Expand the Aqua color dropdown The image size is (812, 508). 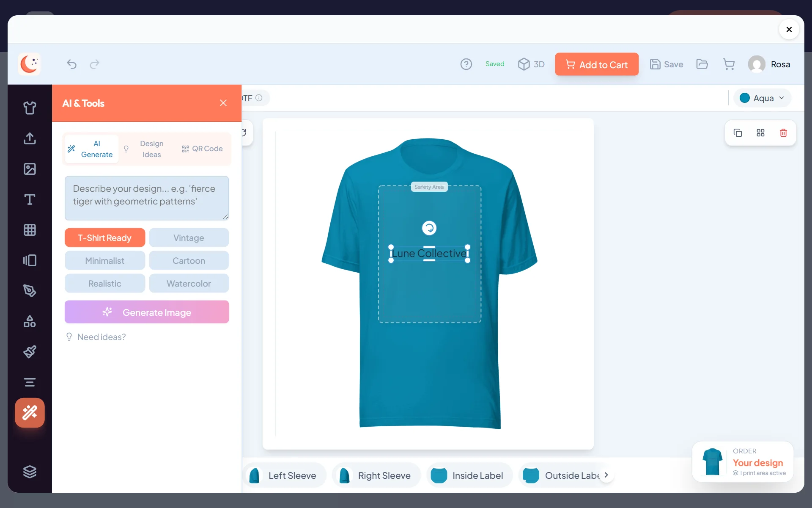[x=762, y=98]
